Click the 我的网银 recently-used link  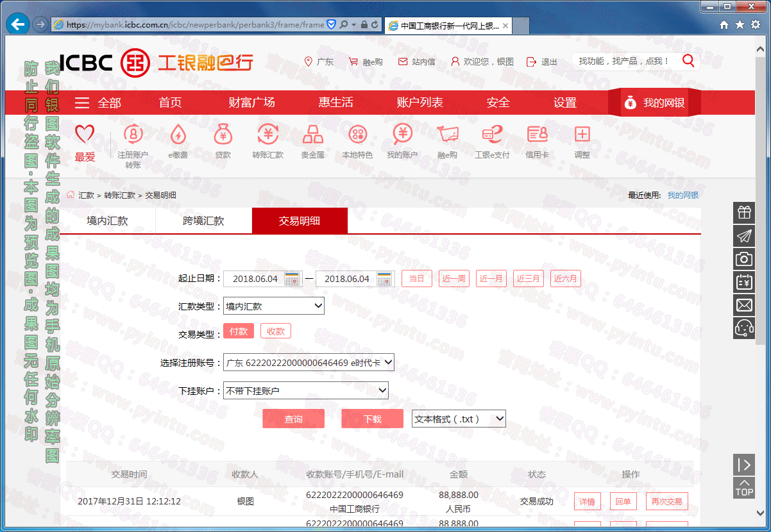pyautogui.click(x=682, y=195)
